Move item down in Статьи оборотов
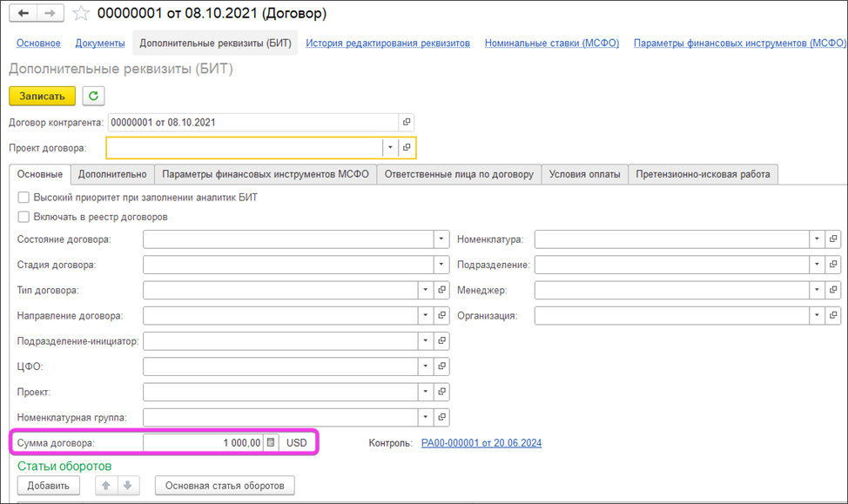This screenshot has width=848, height=504. click(126, 485)
